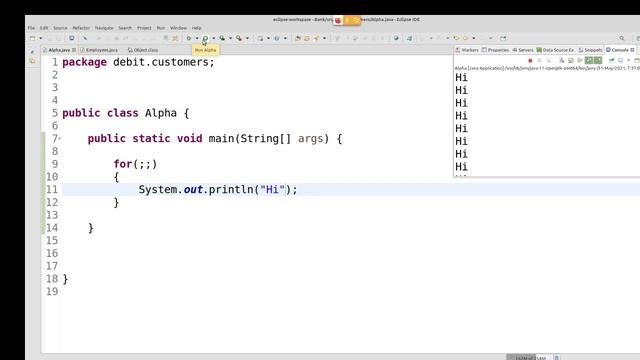
Task: Open the Properties view tab
Action: [x=495, y=50]
